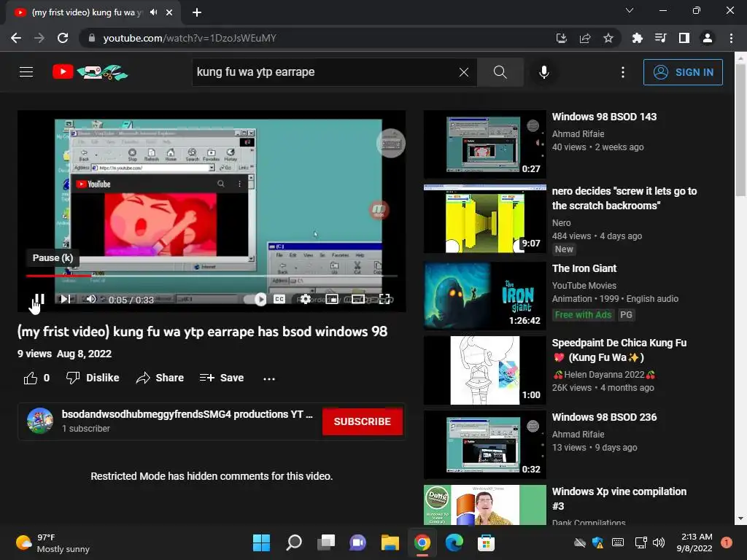
Task: Open the YouTube hamburger guide menu
Action: coord(26,72)
